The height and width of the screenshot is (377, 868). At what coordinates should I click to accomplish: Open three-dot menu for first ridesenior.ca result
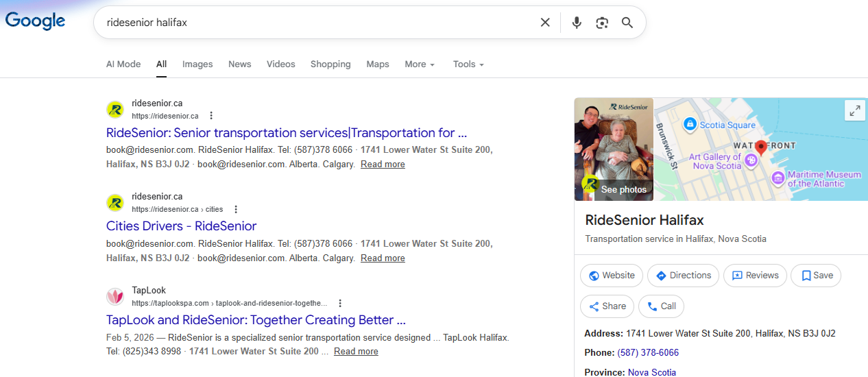[x=211, y=116]
